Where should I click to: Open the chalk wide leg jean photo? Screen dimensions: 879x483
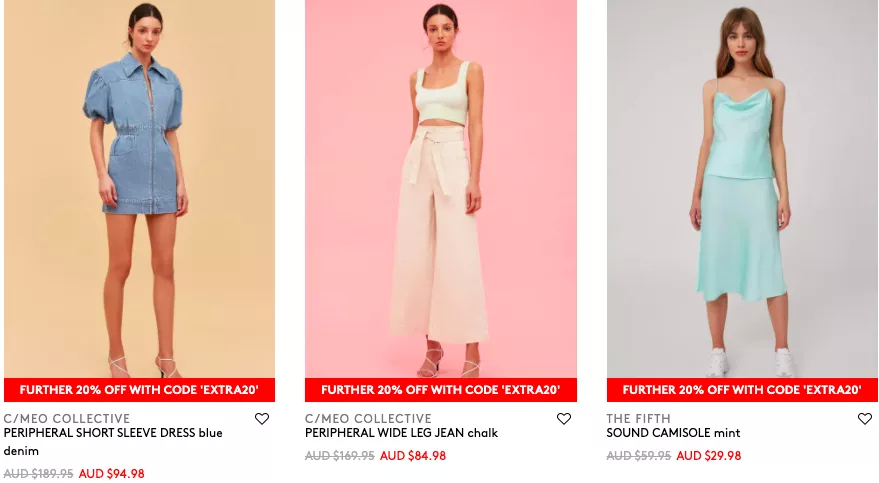[441, 189]
